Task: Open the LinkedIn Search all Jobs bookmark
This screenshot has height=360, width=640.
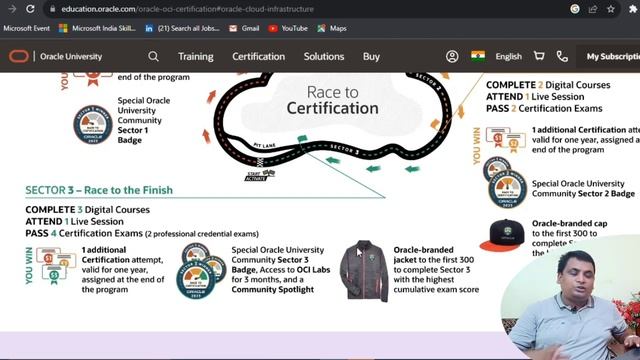Action: pyautogui.click(x=182, y=28)
